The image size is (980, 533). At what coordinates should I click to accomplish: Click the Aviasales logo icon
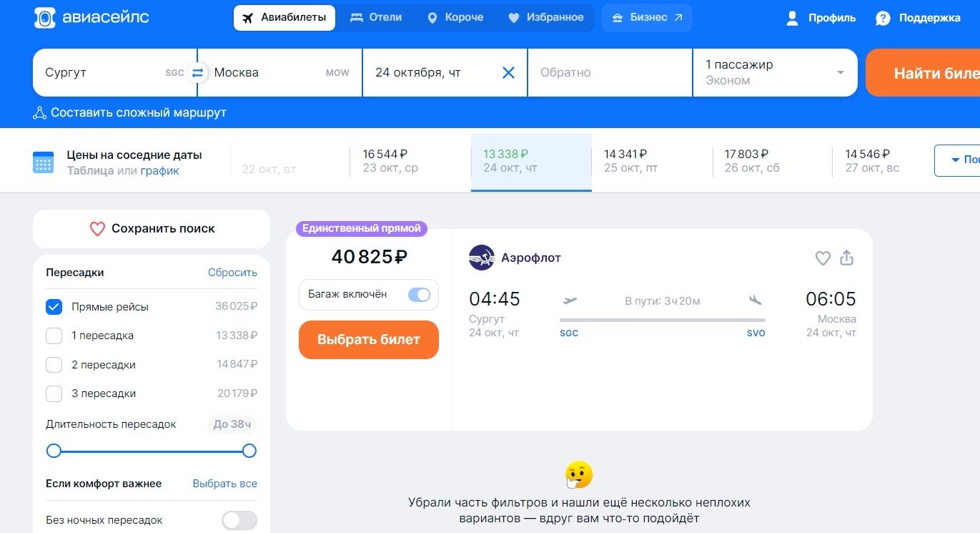tap(45, 18)
